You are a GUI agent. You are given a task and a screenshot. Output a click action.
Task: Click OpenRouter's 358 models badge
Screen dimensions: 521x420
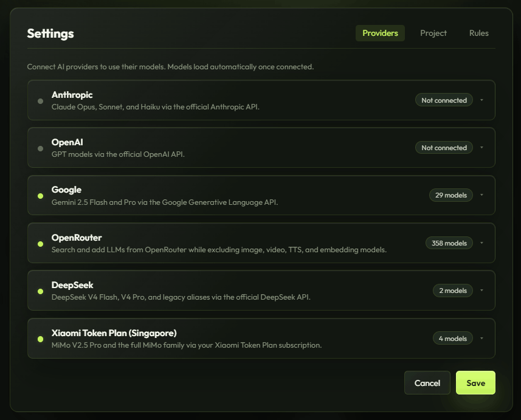click(449, 243)
